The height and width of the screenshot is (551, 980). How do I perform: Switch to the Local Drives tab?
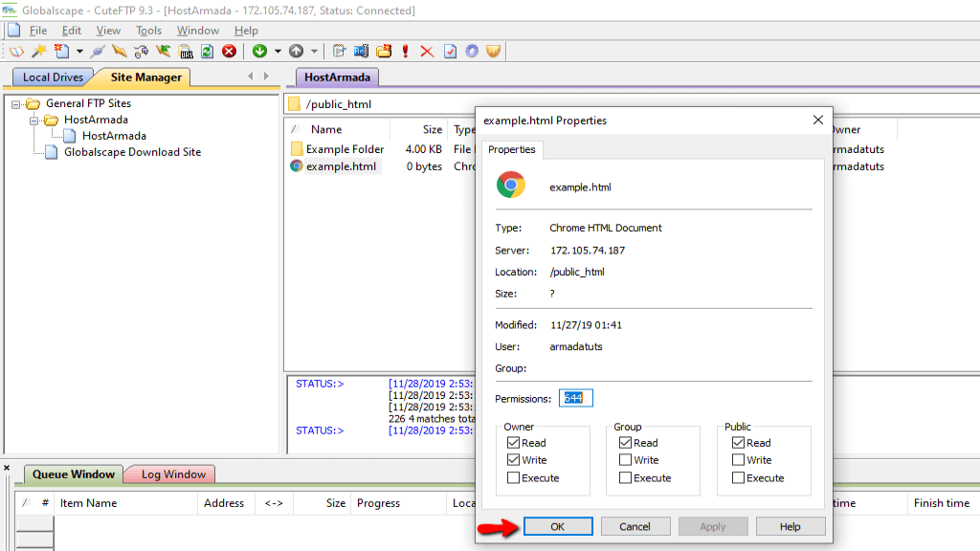(x=53, y=77)
